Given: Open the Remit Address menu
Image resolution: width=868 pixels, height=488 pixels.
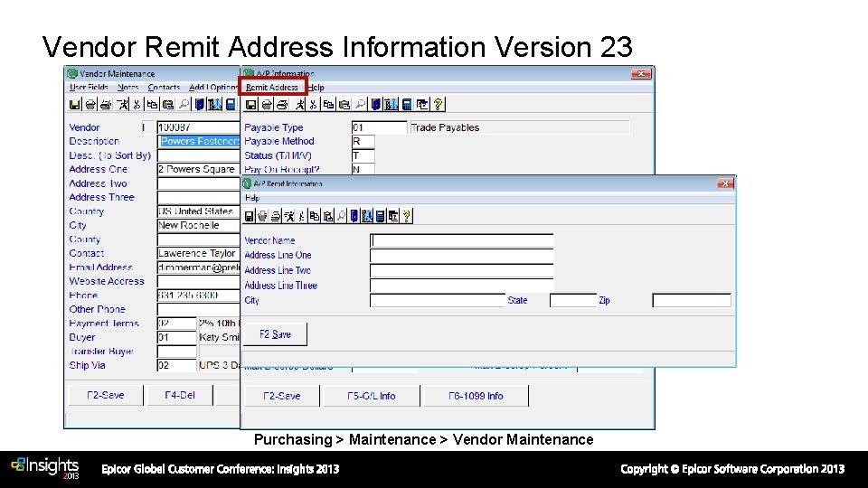Looking at the screenshot, I should click(272, 88).
